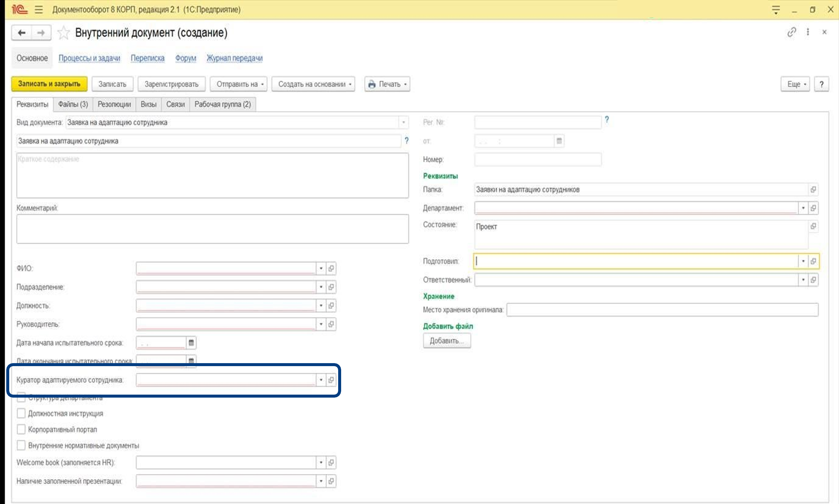This screenshot has width=839, height=504.
Task: Click the Записать и закрыть button
Action: point(49,84)
